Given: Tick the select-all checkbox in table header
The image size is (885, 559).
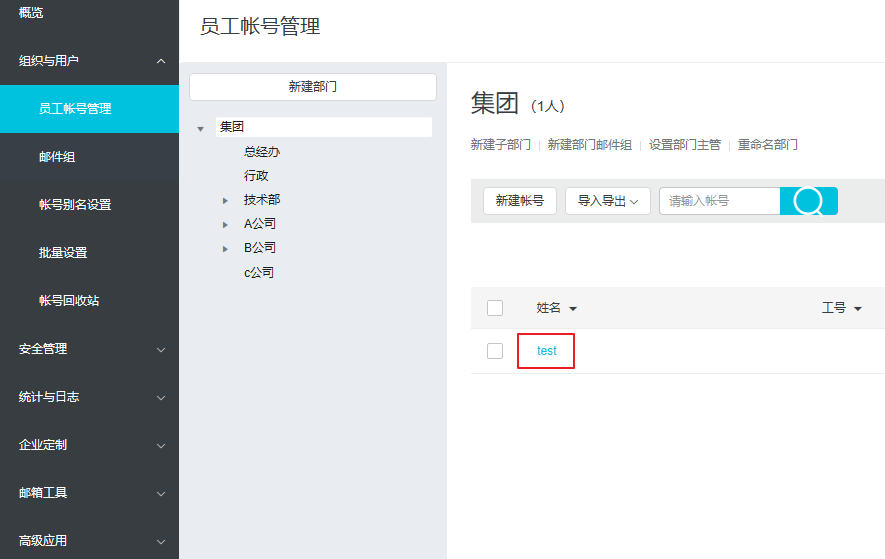Looking at the screenshot, I should click(495, 308).
